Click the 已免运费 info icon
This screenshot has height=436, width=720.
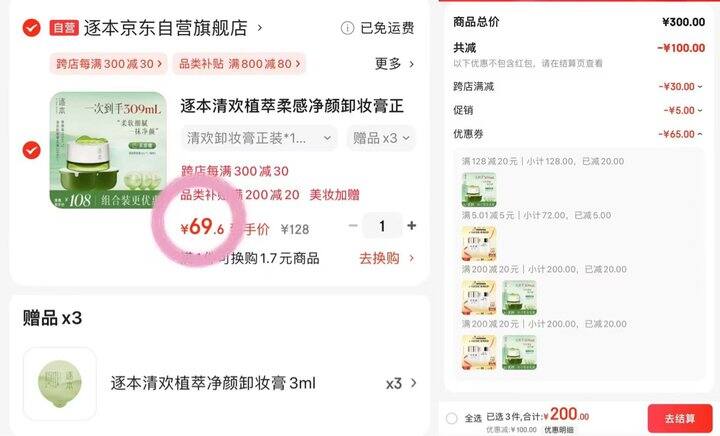[x=347, y=28]
